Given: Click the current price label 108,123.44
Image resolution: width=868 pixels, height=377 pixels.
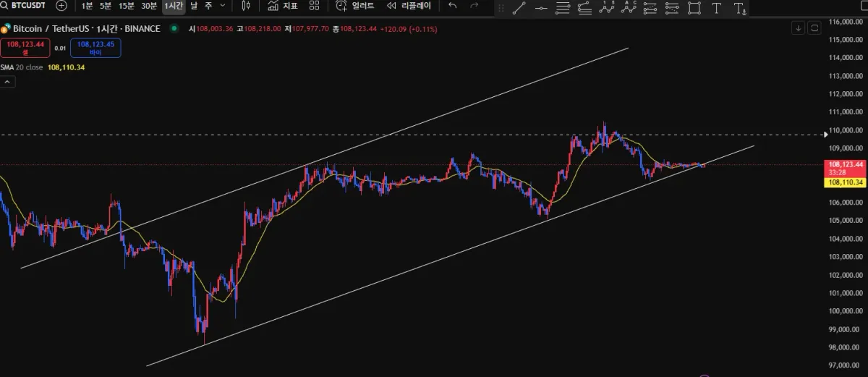Looking at the screenshot, I should click(x=845, y=164).
